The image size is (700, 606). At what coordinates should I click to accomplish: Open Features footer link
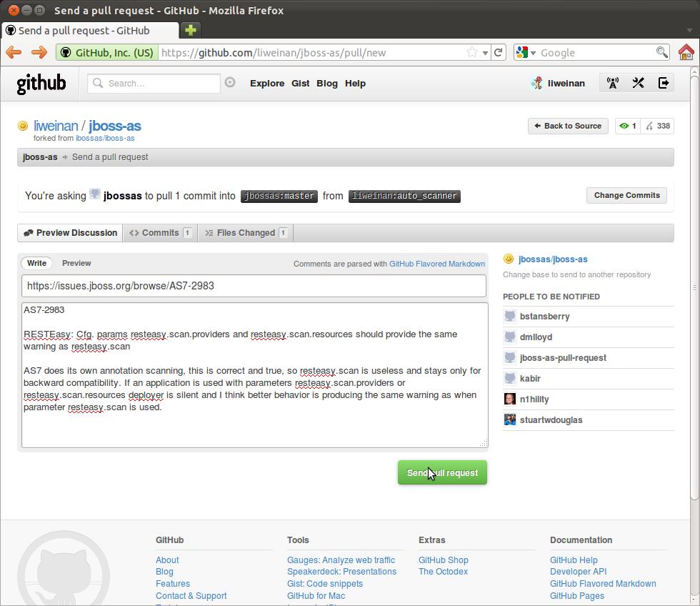coord(173,584)
